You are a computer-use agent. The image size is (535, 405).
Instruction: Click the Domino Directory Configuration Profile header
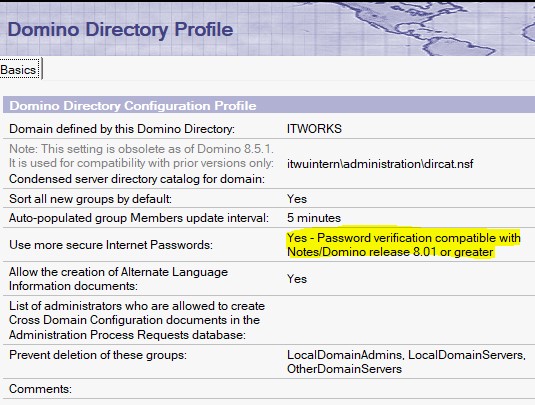(133, 106)
